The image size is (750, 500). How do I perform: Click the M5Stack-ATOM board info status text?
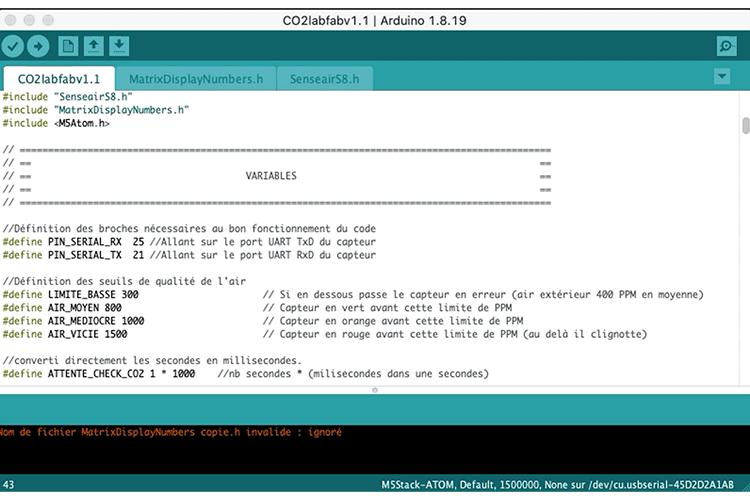557,485
